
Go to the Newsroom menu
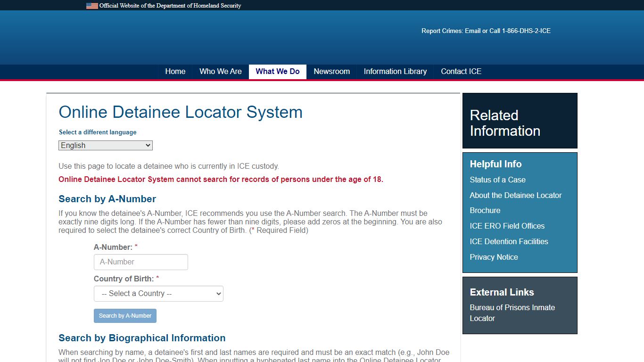pos(332,72)
